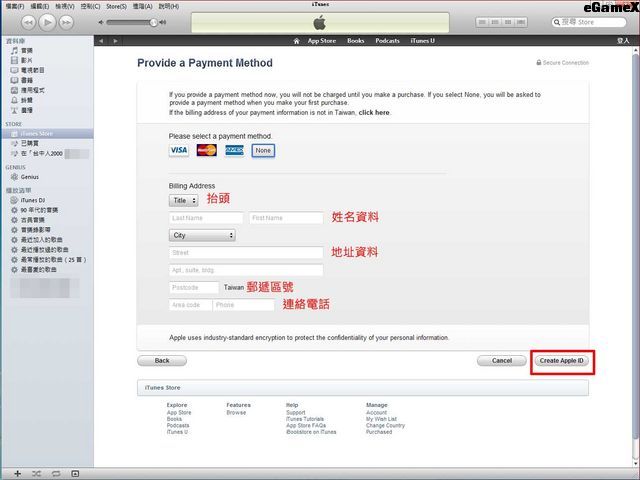Click the low-volume speaker icon
640x480 pixels.
(x=101, y=22)
